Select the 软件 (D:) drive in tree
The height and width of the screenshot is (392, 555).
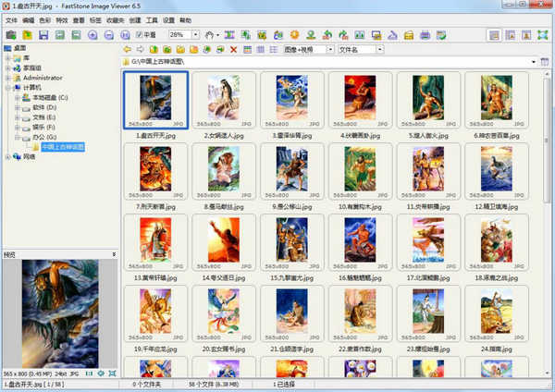44,107
